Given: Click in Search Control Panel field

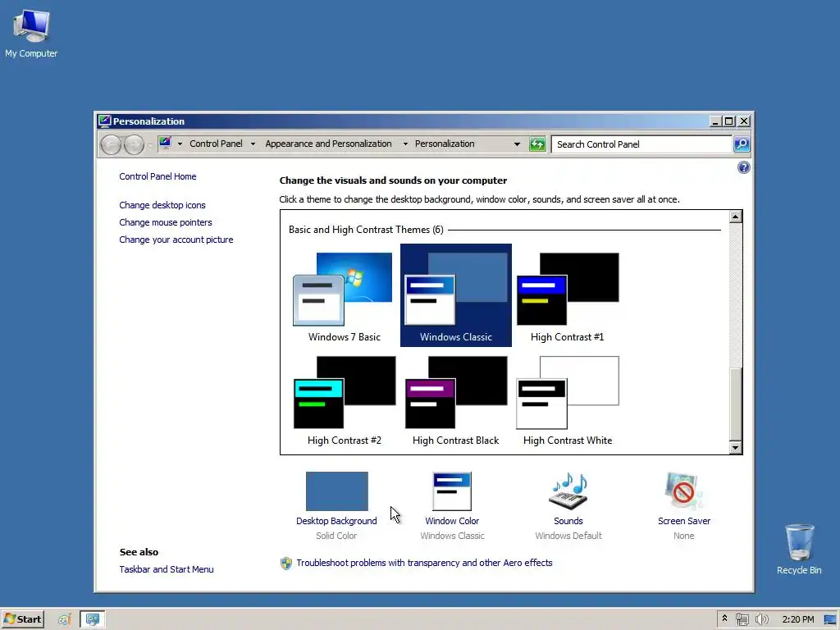Looking at the screenshot, I should (641, 144).
